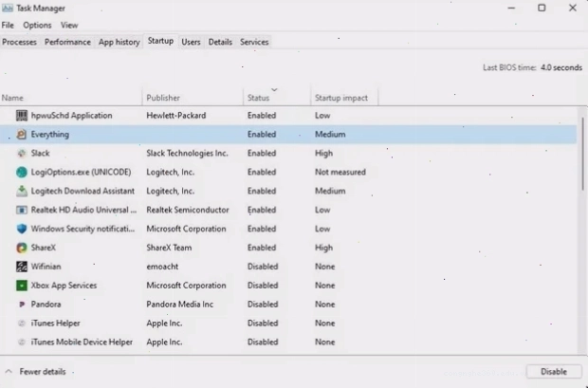Click the Windows Security shield icon
Image resolution: width=588 pixels, height=389 pixels.
[22, 229]
